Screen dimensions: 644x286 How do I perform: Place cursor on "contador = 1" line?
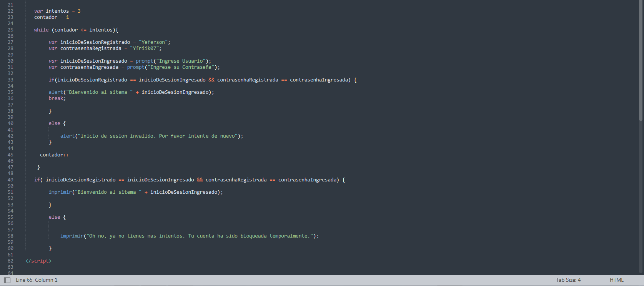pos(52,17)
